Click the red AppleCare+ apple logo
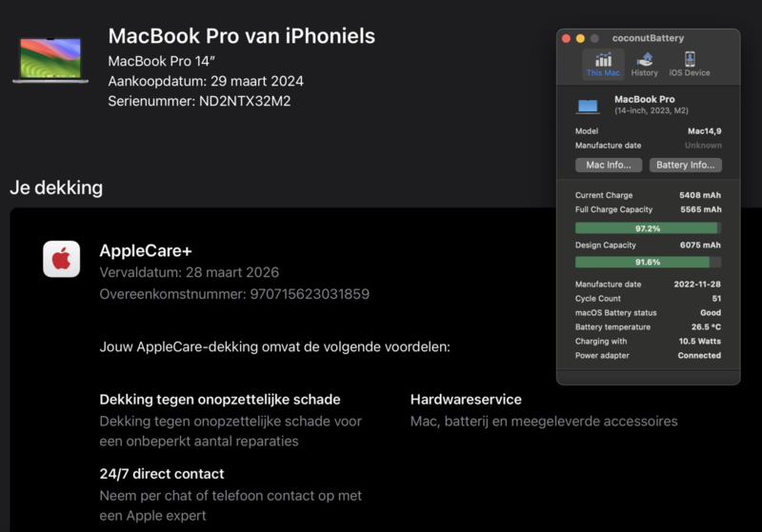This screenshot has height=532, width=762. 61,259
